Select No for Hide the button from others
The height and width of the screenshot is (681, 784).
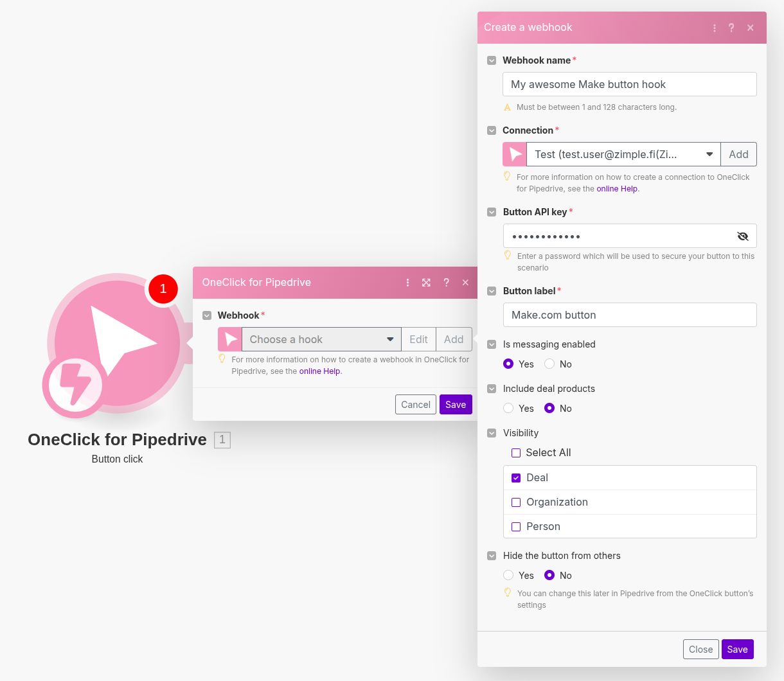pyautogui.click(x=549, y=575)
